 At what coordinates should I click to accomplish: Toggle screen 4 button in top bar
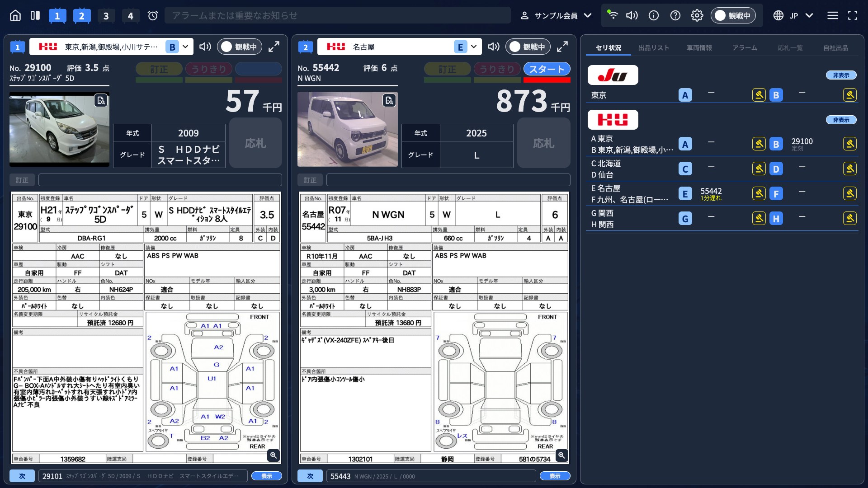point(131,16)
